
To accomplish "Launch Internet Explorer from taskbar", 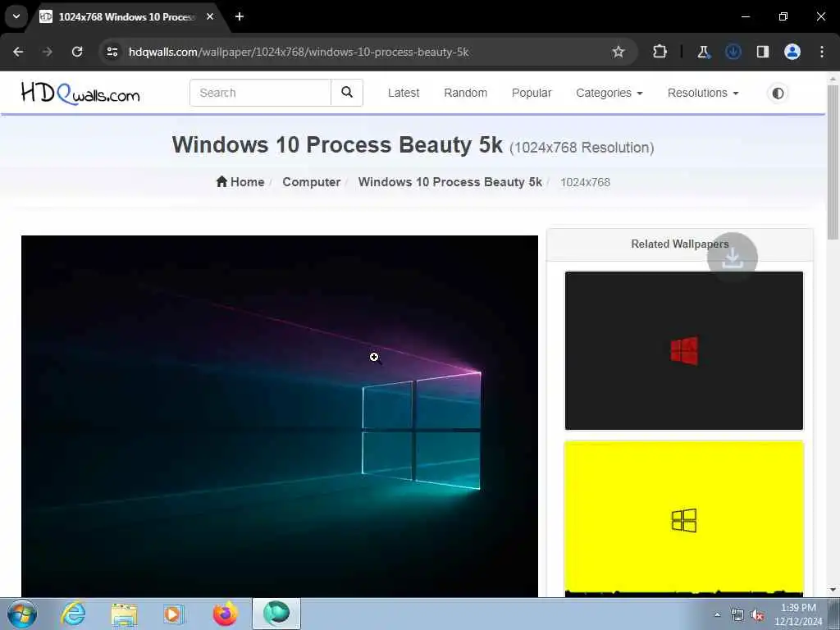I will 73,614.
